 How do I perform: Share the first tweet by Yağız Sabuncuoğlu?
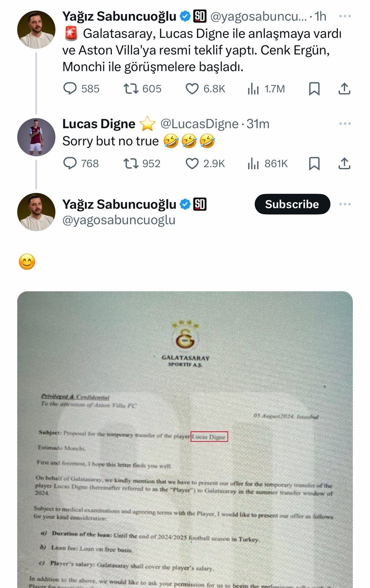(x=344, y=89)
